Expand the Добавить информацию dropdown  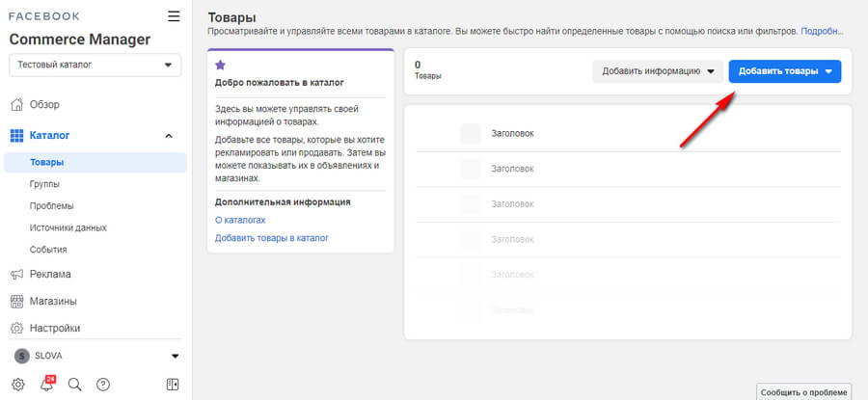(x=657, y=71)
